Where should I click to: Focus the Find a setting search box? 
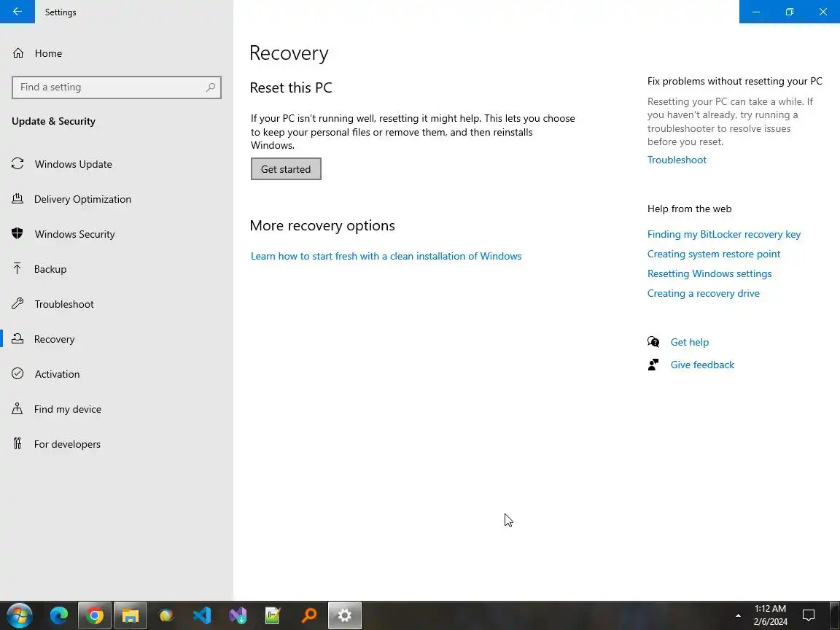pyautogui.click(x=116, y=87)
